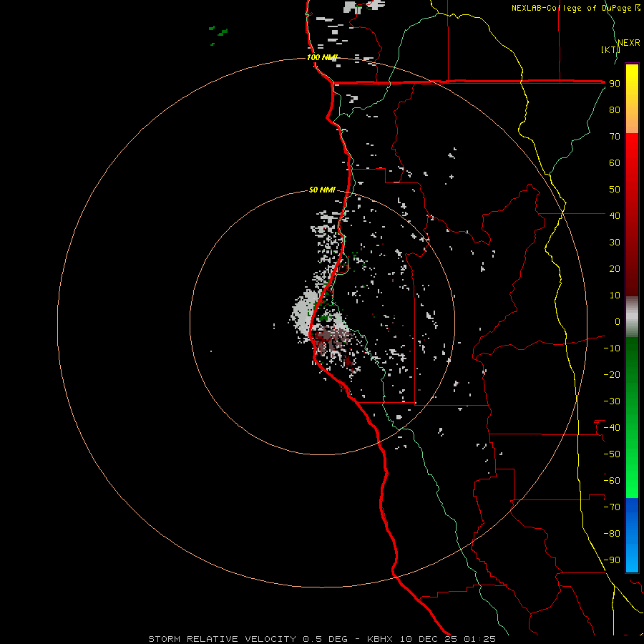Click the 70 value on velocity scale
Screen dimensions: 644x644
(615, 137)
